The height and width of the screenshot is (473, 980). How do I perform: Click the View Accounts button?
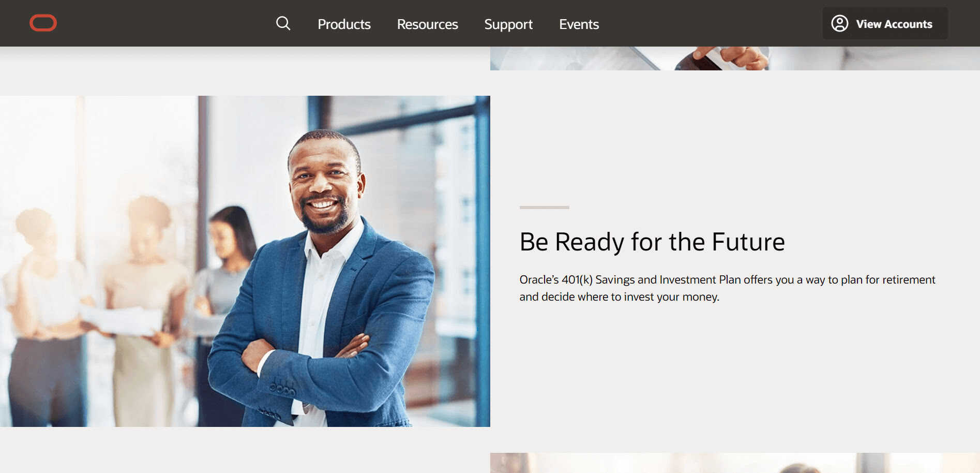coord(885,23)
